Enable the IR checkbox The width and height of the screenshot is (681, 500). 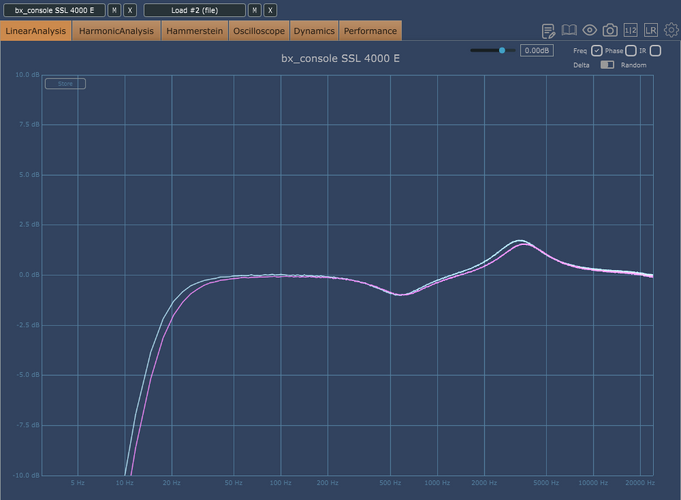655,51
